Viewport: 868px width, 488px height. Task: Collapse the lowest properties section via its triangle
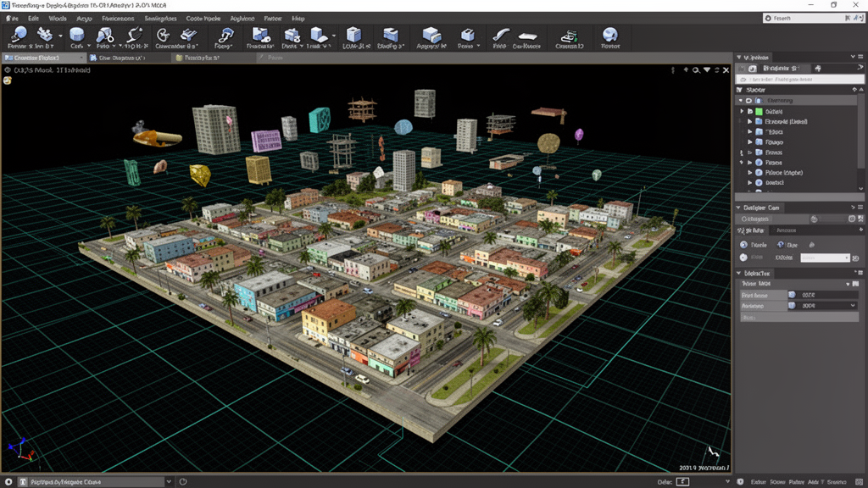[738, 274]
